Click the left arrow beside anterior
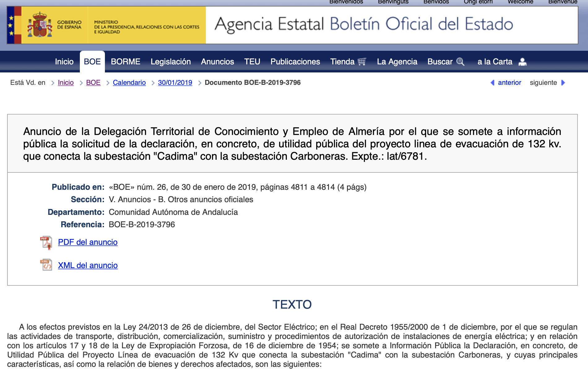Image resolution: width=588 pixels, height=369 pixels. pos(492,83)
